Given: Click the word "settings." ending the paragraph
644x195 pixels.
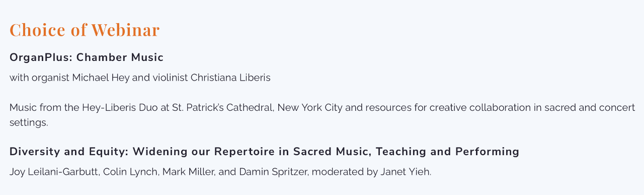Looking at the screenshot, I should (29, 122).
